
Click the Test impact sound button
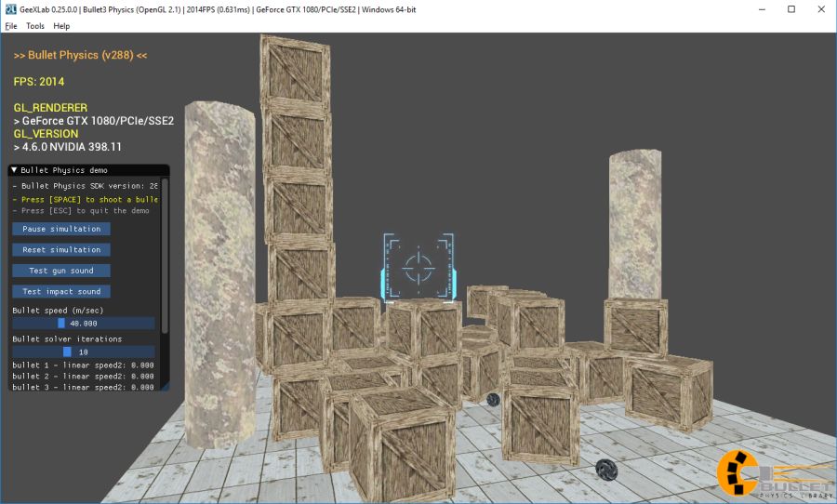pyautogui.click(x=61, y=291)
